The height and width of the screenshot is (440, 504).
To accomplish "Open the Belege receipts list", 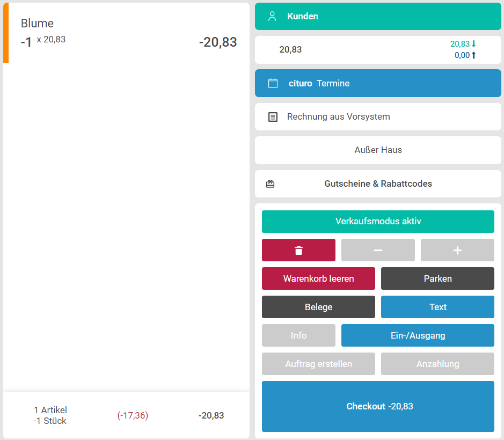I will pos(318,307).
